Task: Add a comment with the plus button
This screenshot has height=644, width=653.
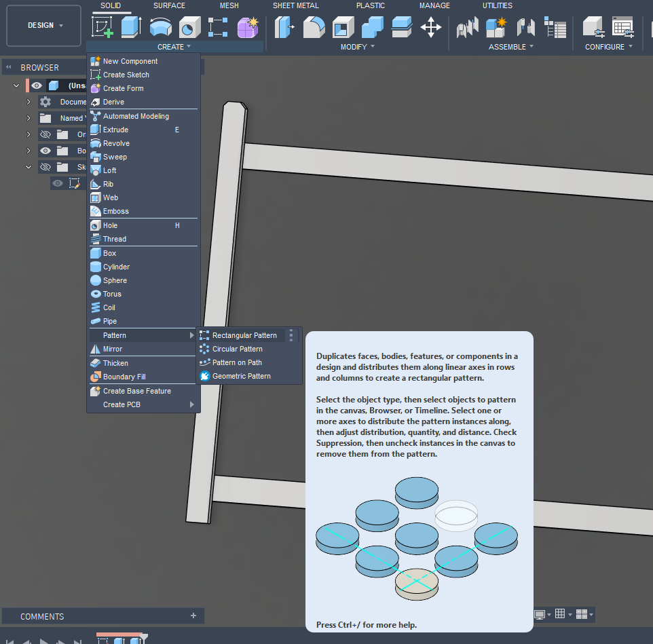Action: (193, 615)
